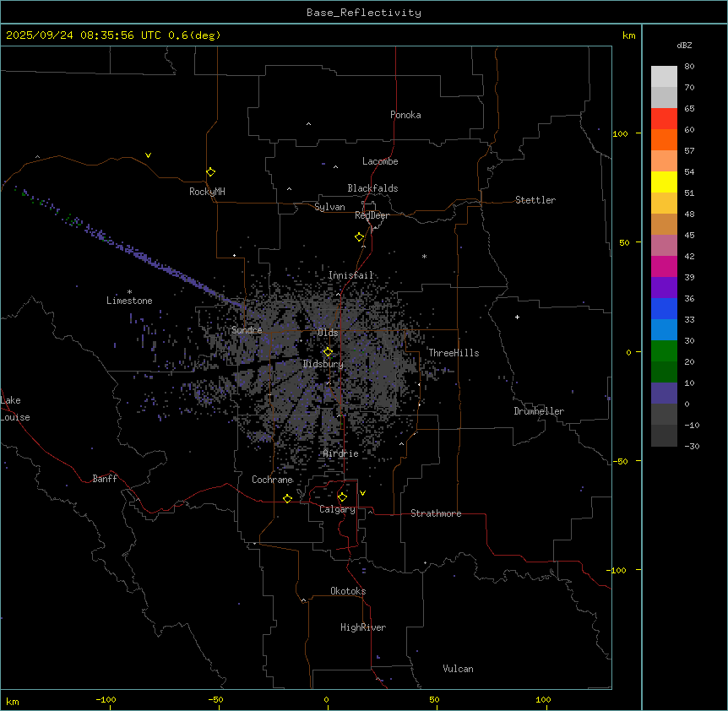Click the UTC timestamp text in the header
The image size is (728, 711).
[x=113, y=35]
